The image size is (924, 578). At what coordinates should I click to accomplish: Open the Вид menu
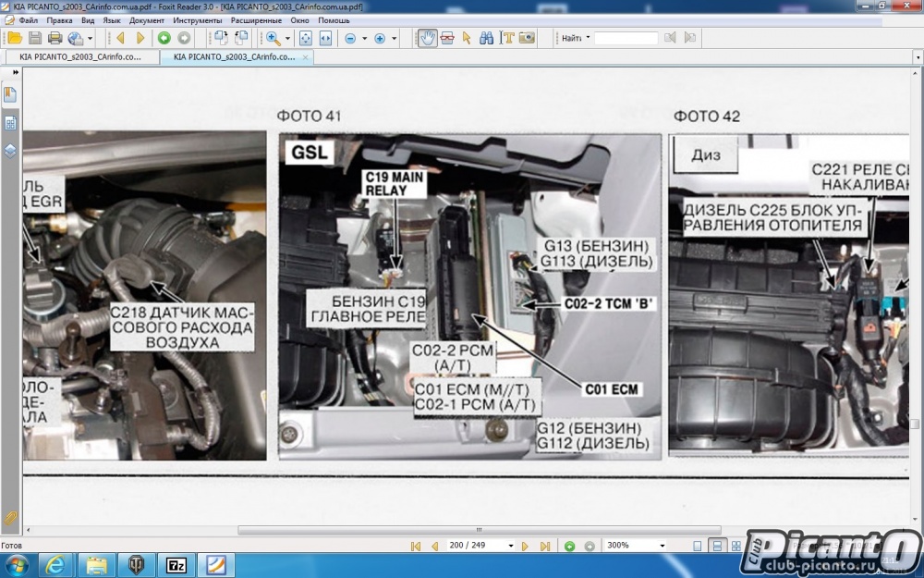click(88, 20)
